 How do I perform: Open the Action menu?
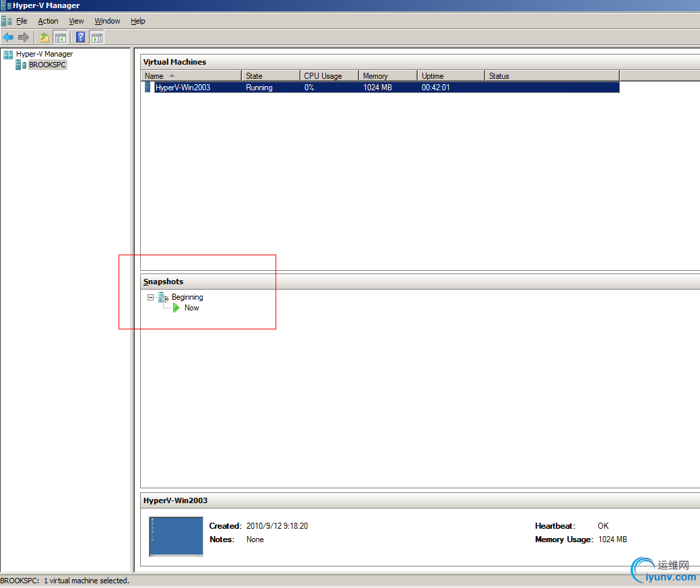click(49, 21)
